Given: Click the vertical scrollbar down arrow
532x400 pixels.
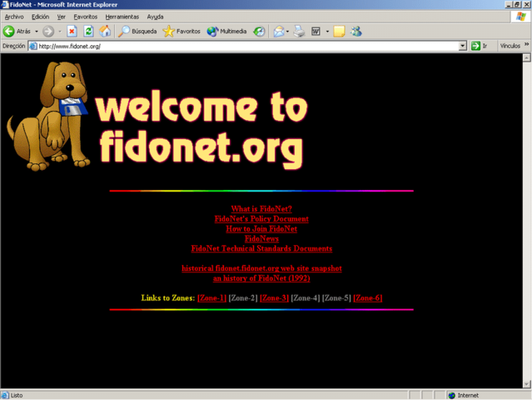Looking at the screenshot, I should tap(526, 384).
